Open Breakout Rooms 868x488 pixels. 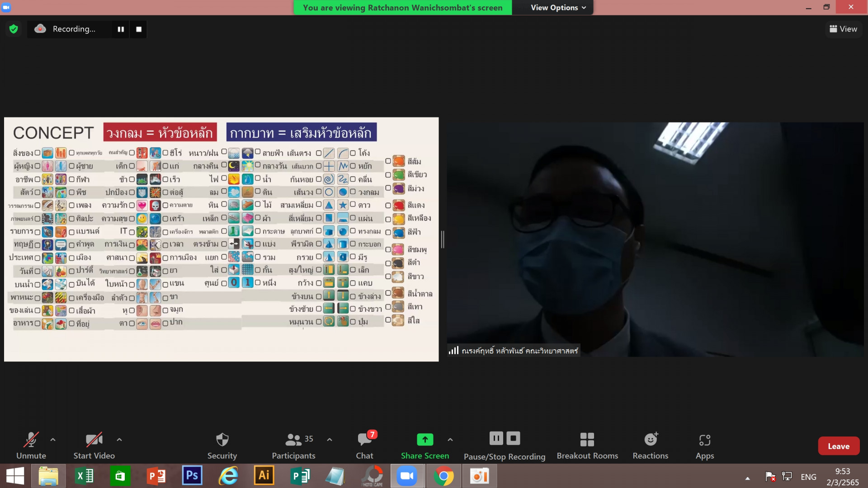pos(587,445)
